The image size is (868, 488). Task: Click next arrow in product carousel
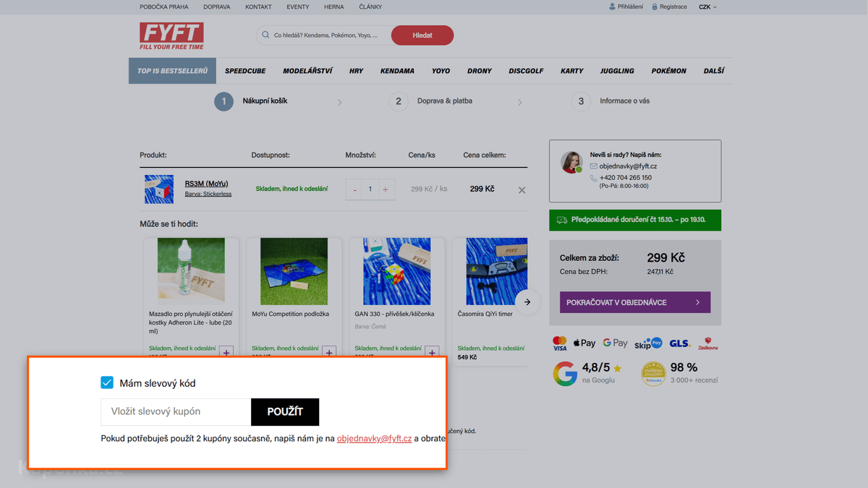[x=527, y=302]
